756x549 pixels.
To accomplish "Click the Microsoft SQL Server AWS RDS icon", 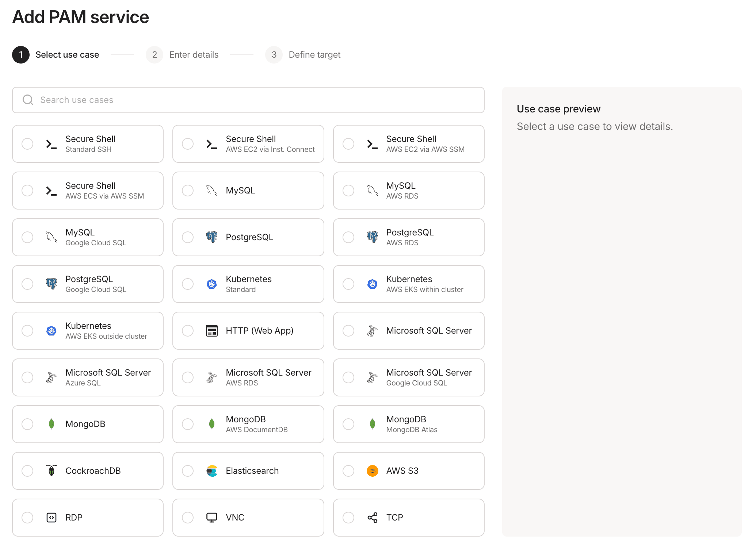I will point(212,377).
